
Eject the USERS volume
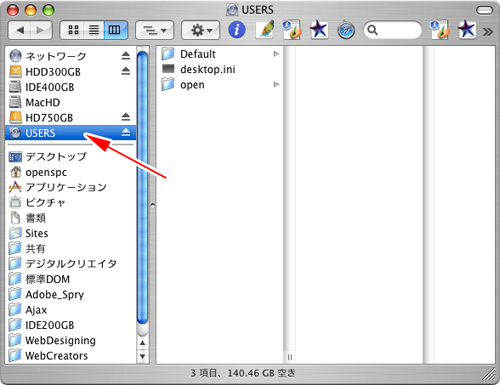(x=126, y=132)
